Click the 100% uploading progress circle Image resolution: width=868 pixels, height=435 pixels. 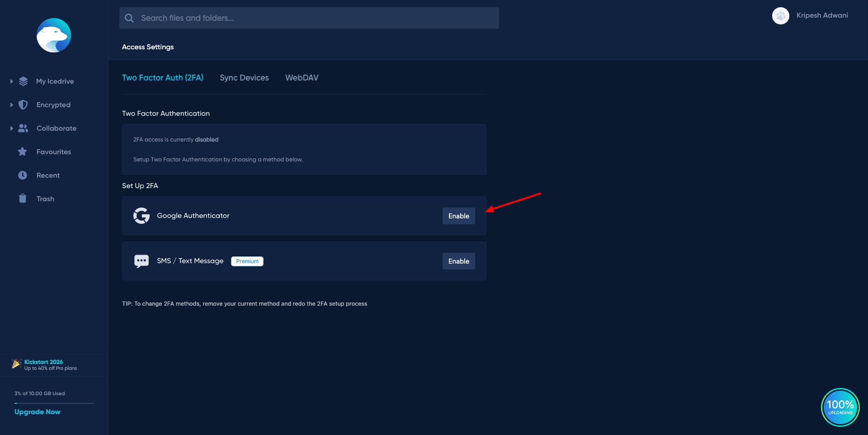840,407
